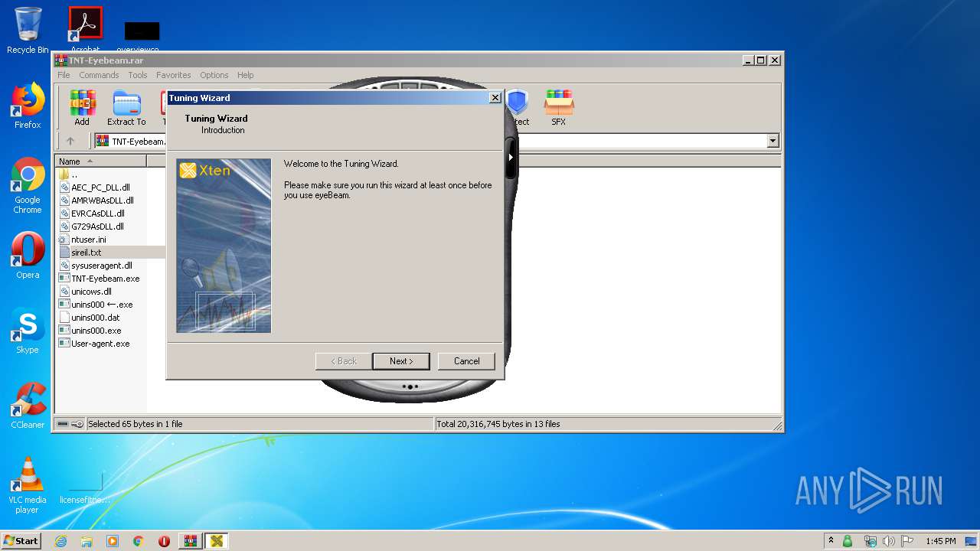Click the network tray icon
The width and height of the screenshot is (980, 551).
click(x=870, y=541)
